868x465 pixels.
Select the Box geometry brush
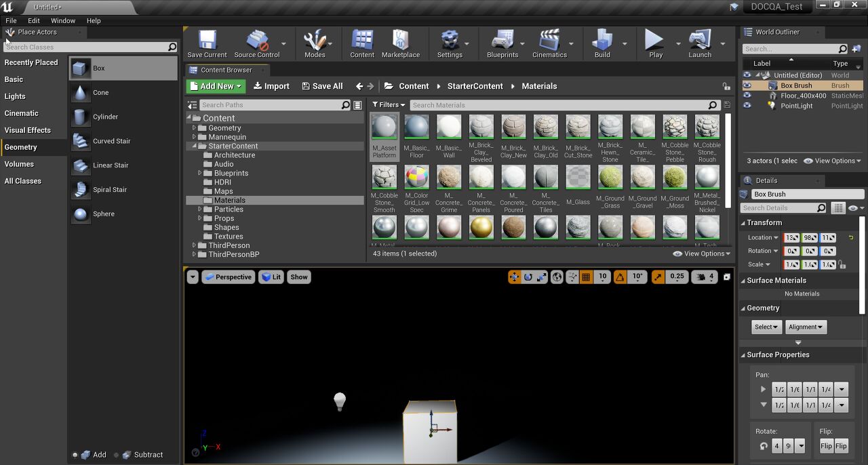point(123,68)
